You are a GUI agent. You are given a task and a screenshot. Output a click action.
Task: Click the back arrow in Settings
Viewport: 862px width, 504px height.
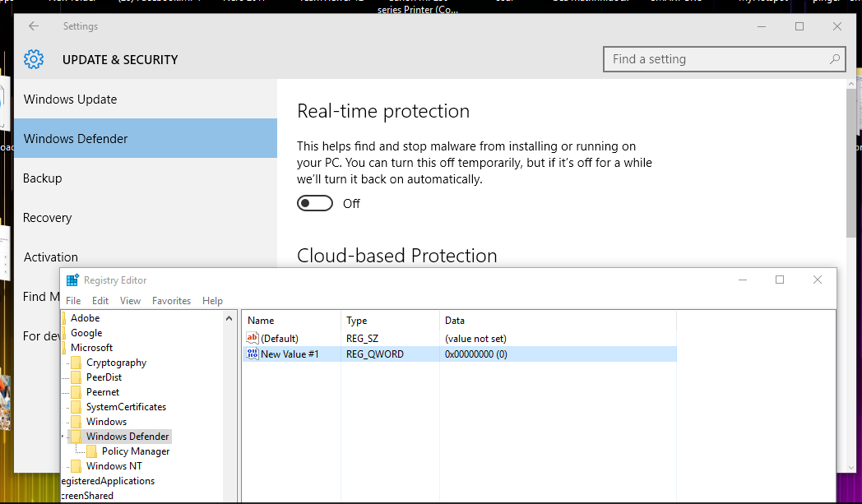tap(33, 25)
